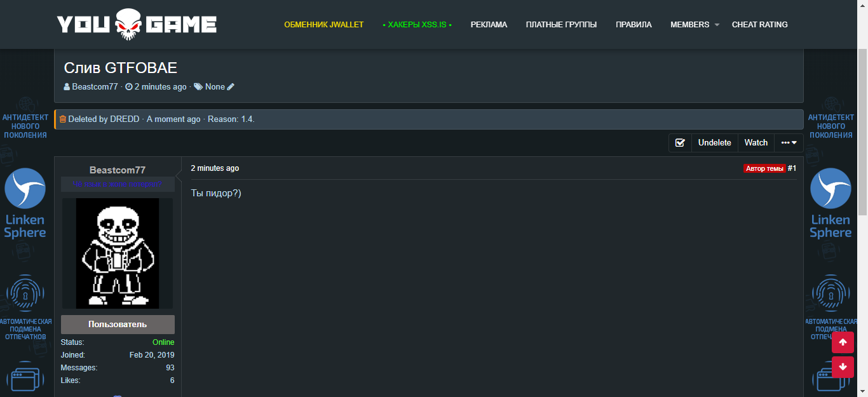
Task: Go to the РЕКЛАМА page
Action: [x=489, y=25]
